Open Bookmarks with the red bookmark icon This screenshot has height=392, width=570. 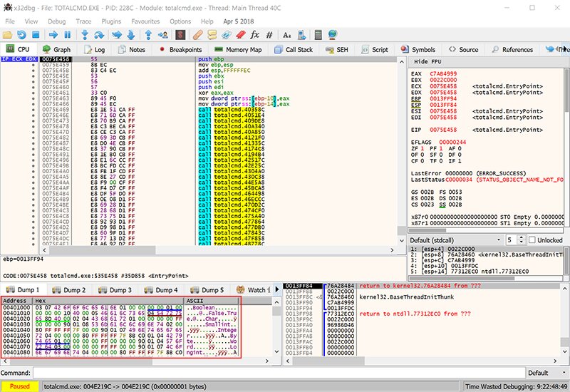coord(240,35)
